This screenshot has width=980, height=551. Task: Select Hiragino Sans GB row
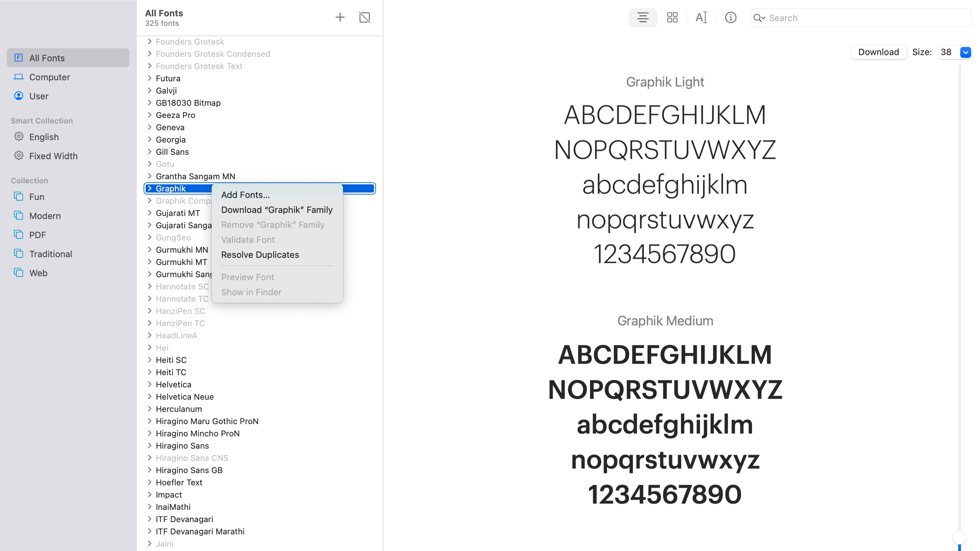click(260, 470)
